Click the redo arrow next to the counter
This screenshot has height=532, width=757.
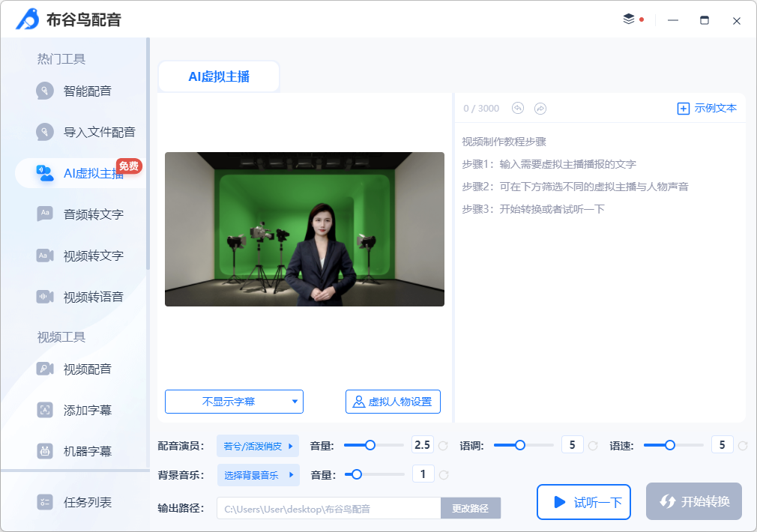tap(540, 108)
